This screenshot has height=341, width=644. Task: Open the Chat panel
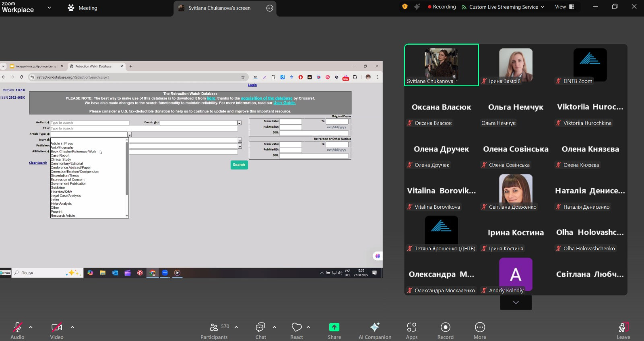coord(261,330)
